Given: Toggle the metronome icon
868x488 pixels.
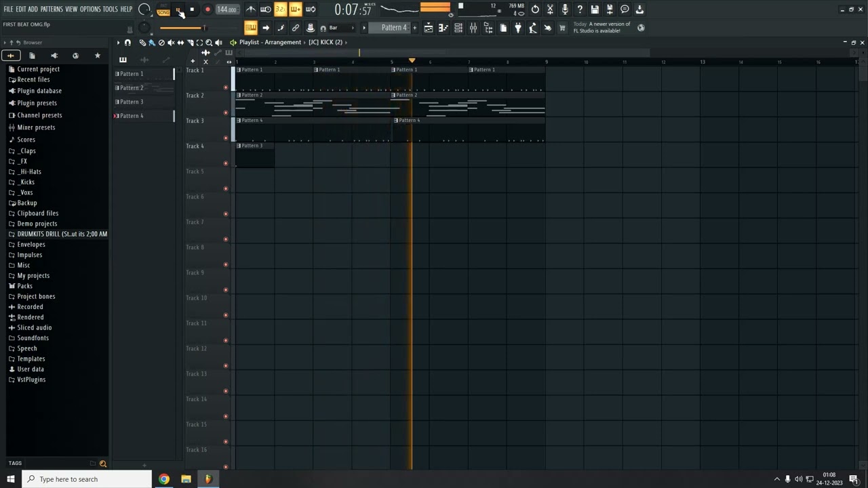Looking at the screenshot, I should [251, 9].
